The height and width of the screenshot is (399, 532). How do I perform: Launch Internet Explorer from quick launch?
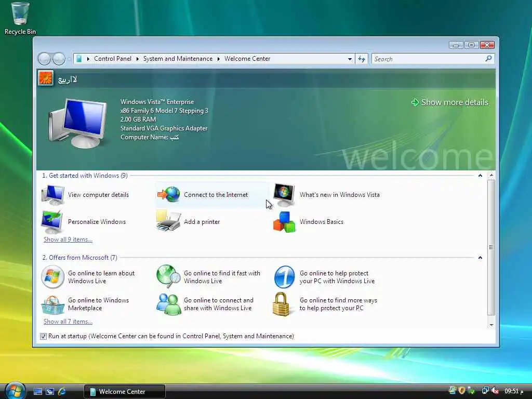[62, 392]
